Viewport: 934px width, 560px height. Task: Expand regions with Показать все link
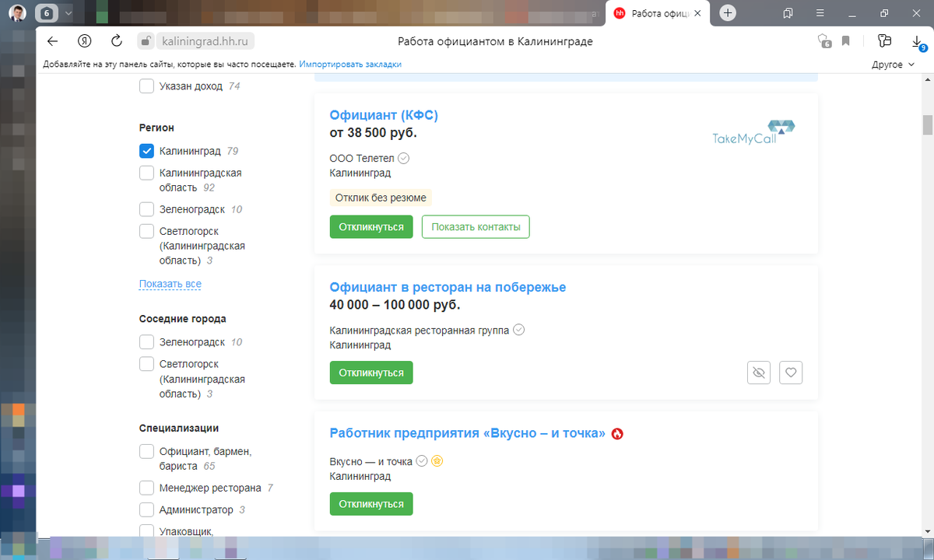(x=170, y=284)
